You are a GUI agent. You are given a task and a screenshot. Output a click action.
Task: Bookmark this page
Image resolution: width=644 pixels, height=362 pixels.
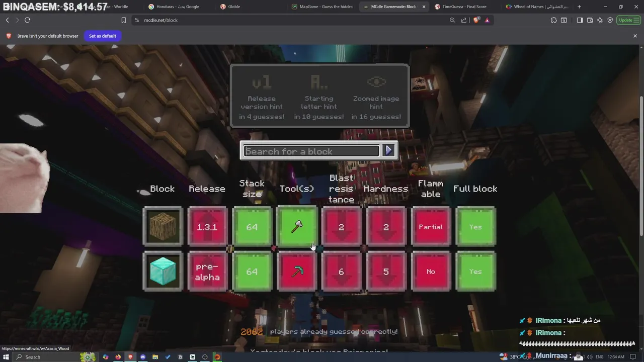pos(123,20)
